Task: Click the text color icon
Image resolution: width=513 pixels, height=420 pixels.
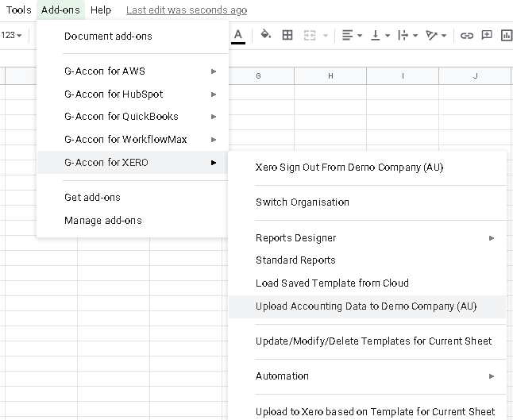Action: coord(238,35)
